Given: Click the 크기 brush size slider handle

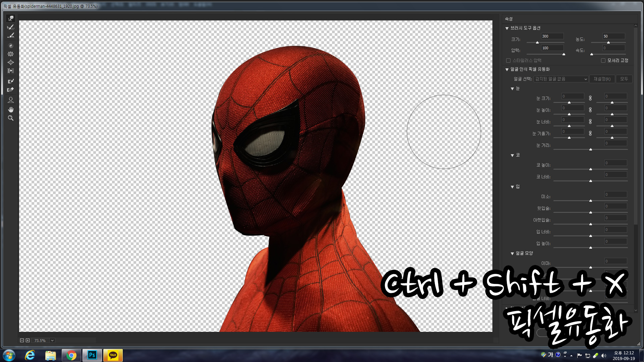Looking at the screenshot, I should [537, 43].
